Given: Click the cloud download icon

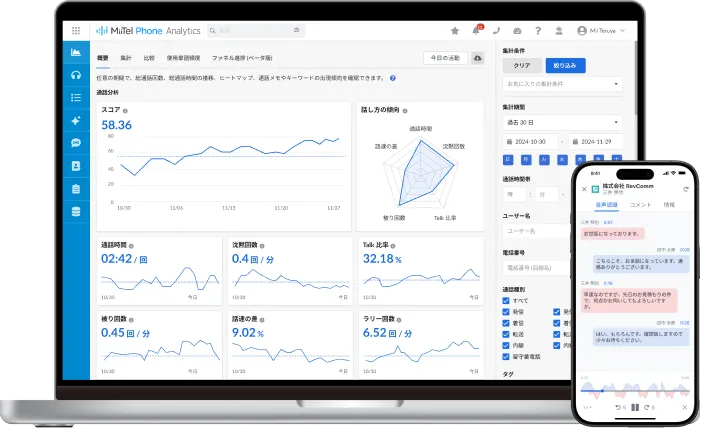Looking at the screenshot, I should [x=477, y=59].
